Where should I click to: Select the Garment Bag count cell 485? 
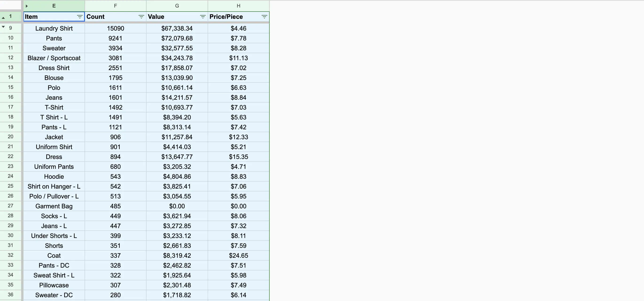[x=115, y=206]
